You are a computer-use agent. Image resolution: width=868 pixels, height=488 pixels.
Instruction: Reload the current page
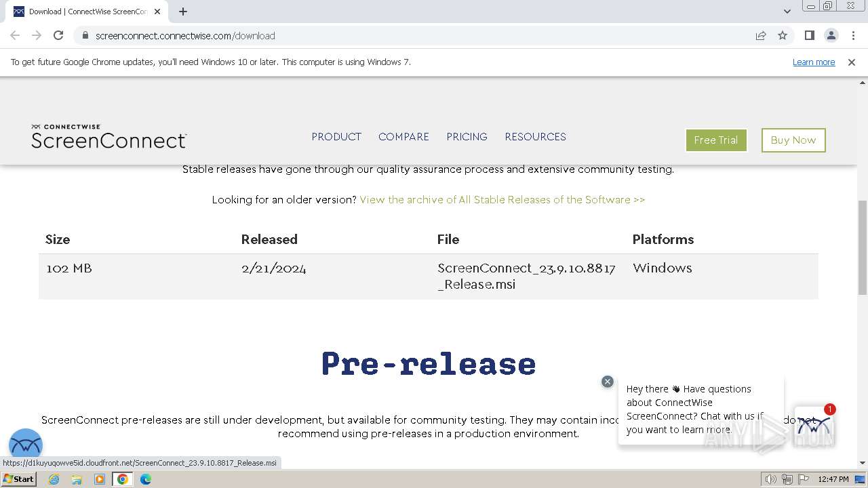click(x=58, y=35)
